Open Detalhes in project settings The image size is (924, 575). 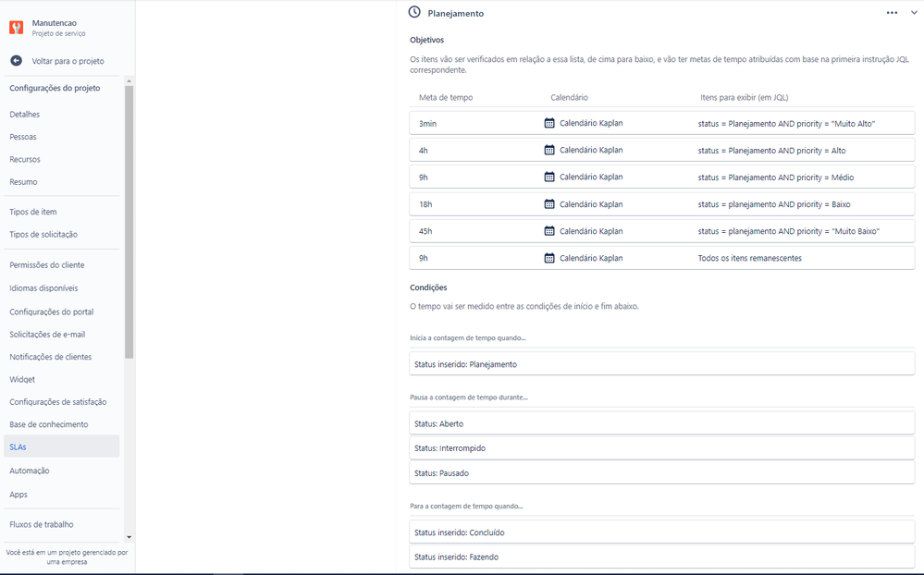click(x=25, y=115)
